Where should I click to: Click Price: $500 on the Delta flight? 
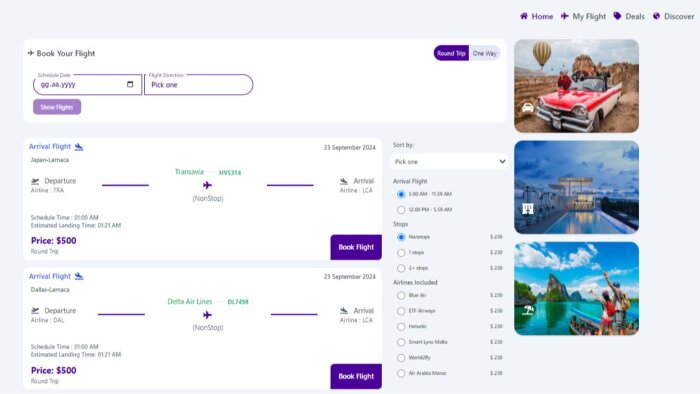point(54,370)
